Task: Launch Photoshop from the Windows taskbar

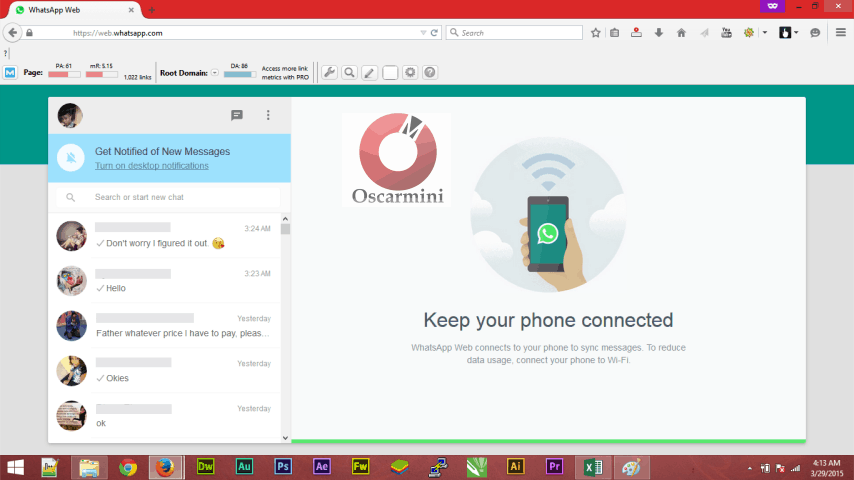Action: coord(283,466)
